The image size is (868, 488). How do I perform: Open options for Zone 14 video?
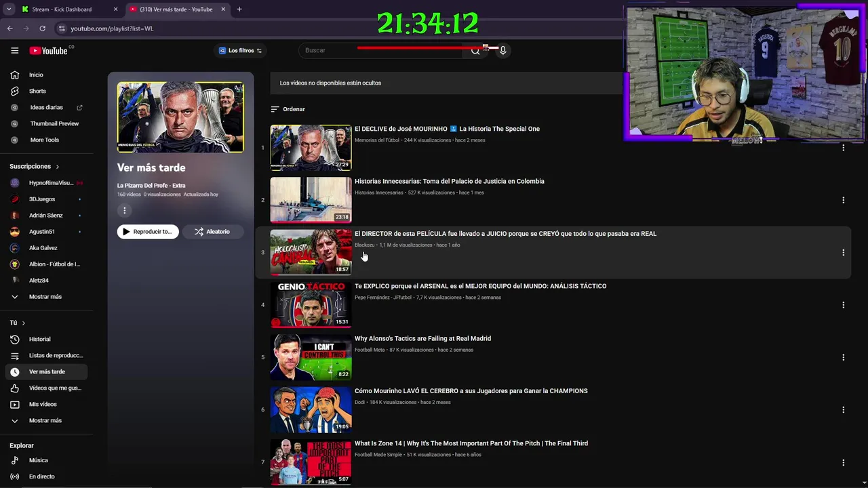(843, 462)
